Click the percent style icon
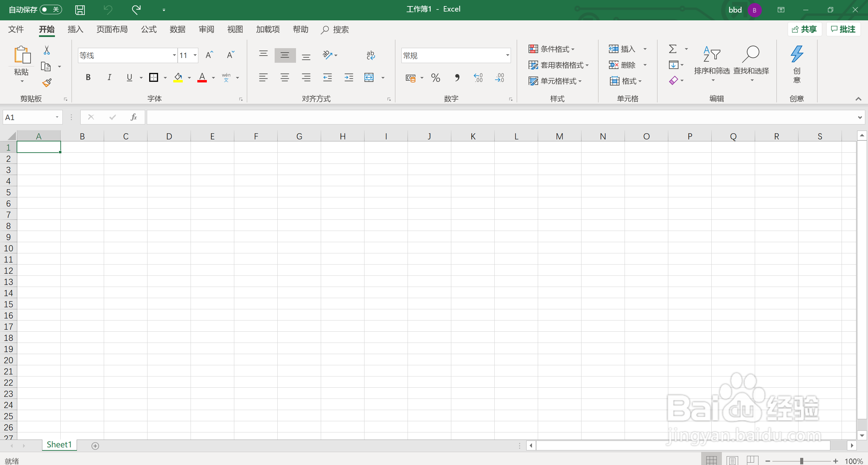The height and width of the screenshot is (465, 868). pyautogui.click(x=436, y=78)
